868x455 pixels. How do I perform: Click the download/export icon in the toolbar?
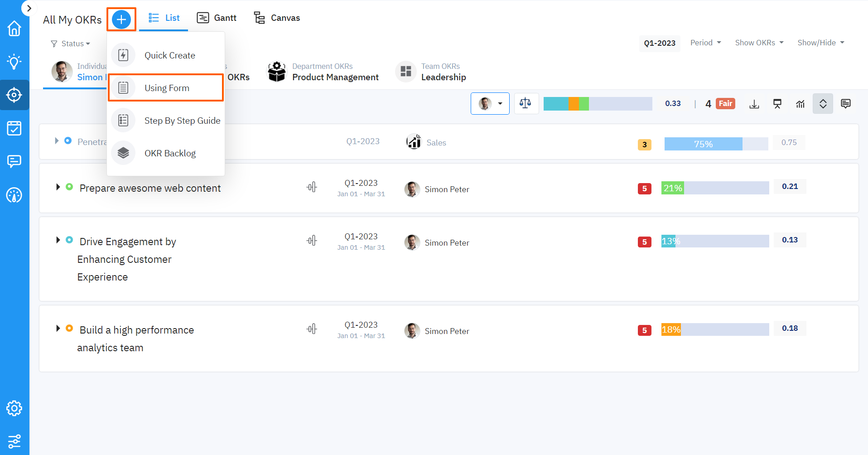click(x=754, y=103)
